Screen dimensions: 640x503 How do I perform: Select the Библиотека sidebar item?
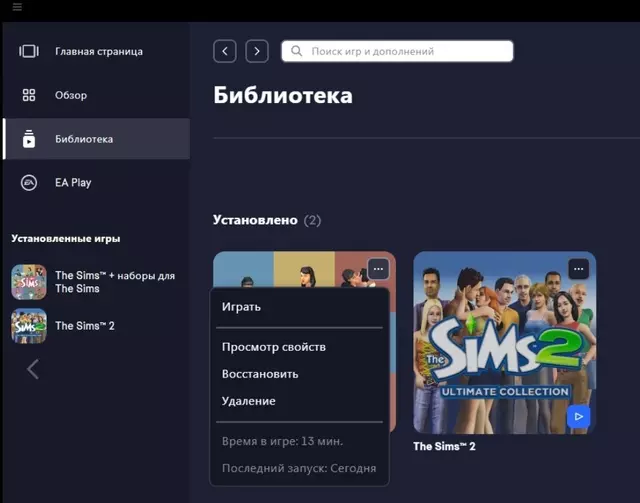pos(96,139)
